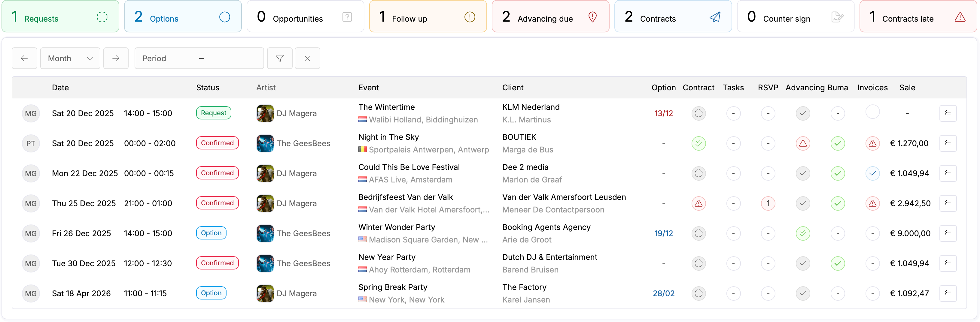Go to previous month with left arrow
The height and width of the screenshot is (322, 980).
(24, 58)
